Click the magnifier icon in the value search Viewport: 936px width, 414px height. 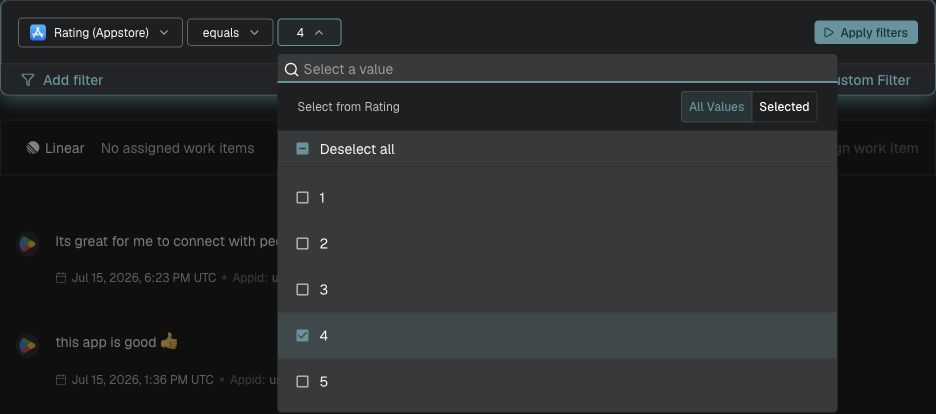291,69
